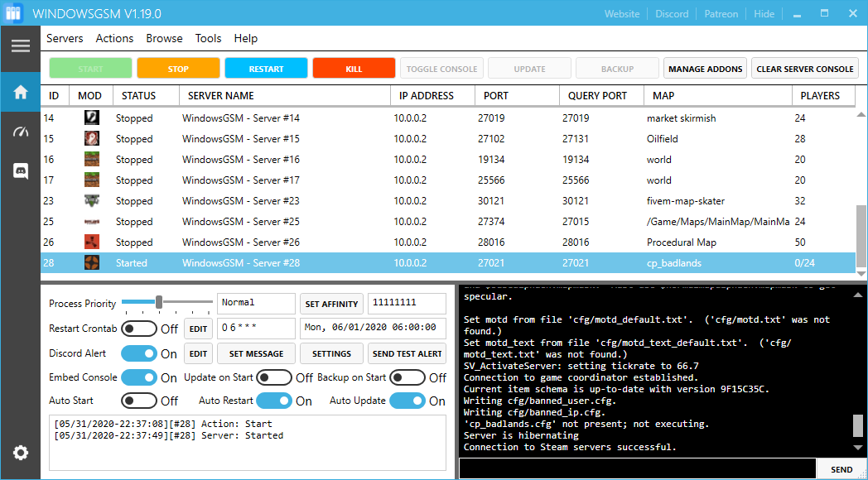Open the Servers menu
Image resolution: width=868 pixels, height=480 pixels.
65,38
